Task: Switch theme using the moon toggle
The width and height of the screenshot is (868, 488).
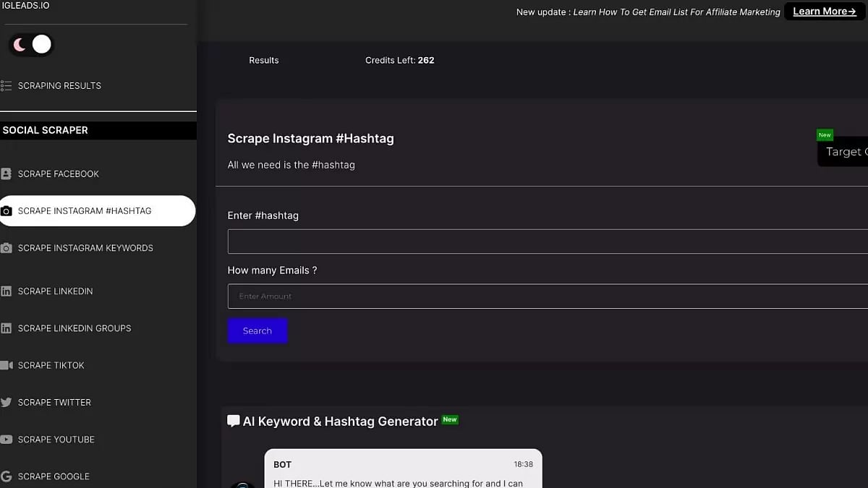Action: pos(20,44)
